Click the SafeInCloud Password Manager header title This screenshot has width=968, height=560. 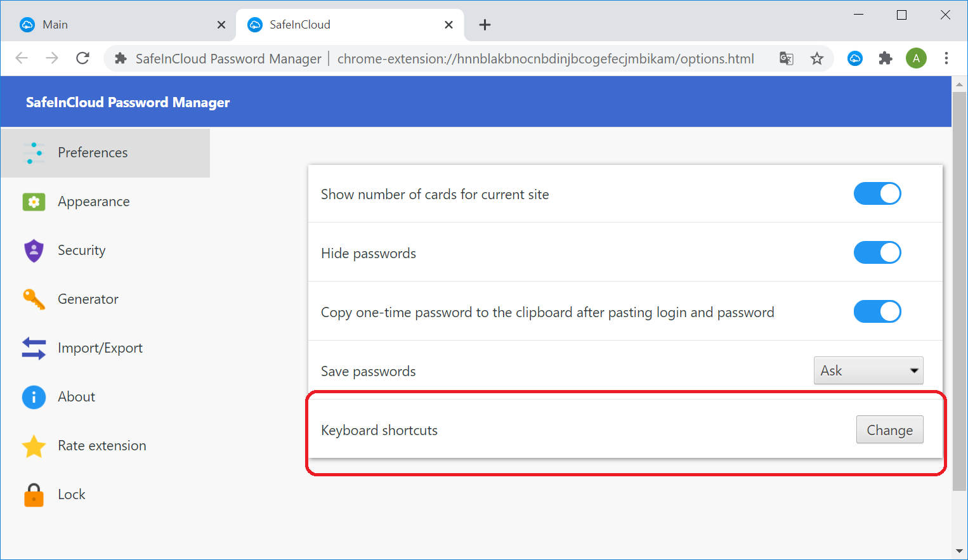pos(128,102)
